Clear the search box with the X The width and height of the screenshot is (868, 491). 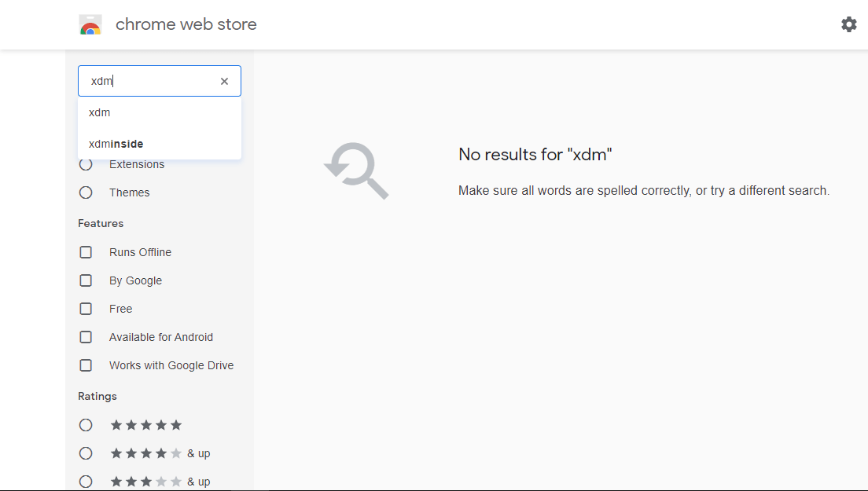click(x=224, y=81)
